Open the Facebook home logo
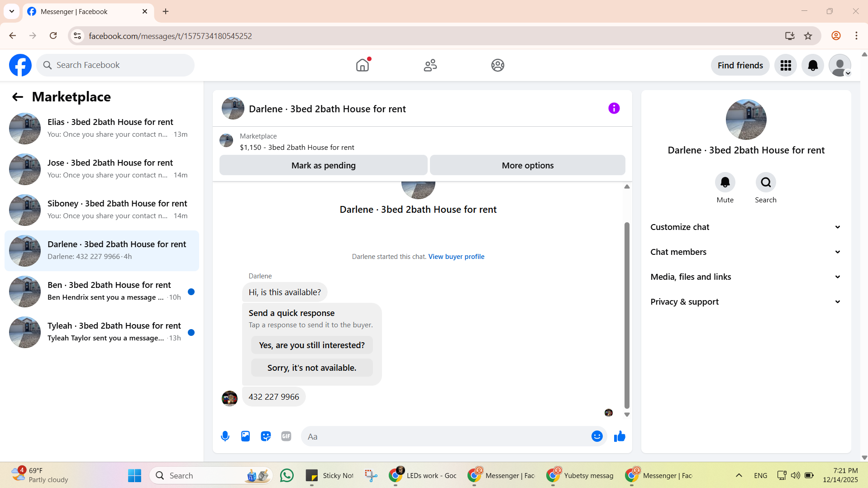This screenshot has width=868, height=488. coord(20,65)
